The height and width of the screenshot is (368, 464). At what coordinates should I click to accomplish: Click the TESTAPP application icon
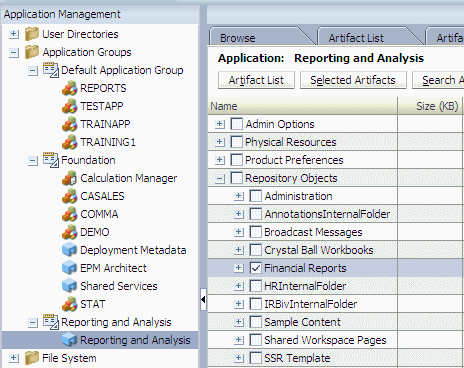click(x=69, y=106)
